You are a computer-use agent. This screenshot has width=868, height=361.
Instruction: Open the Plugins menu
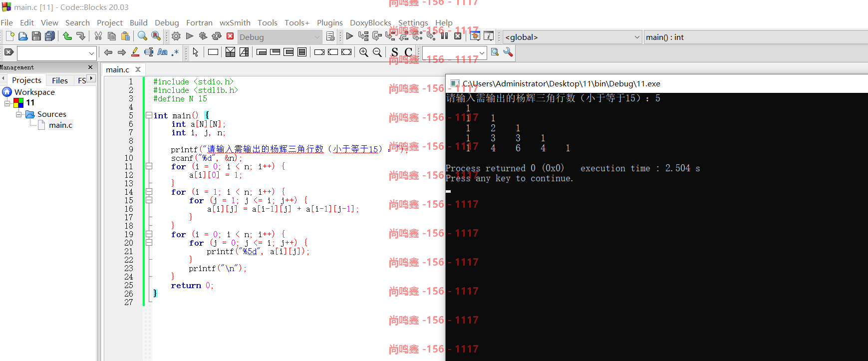point(330,22)
